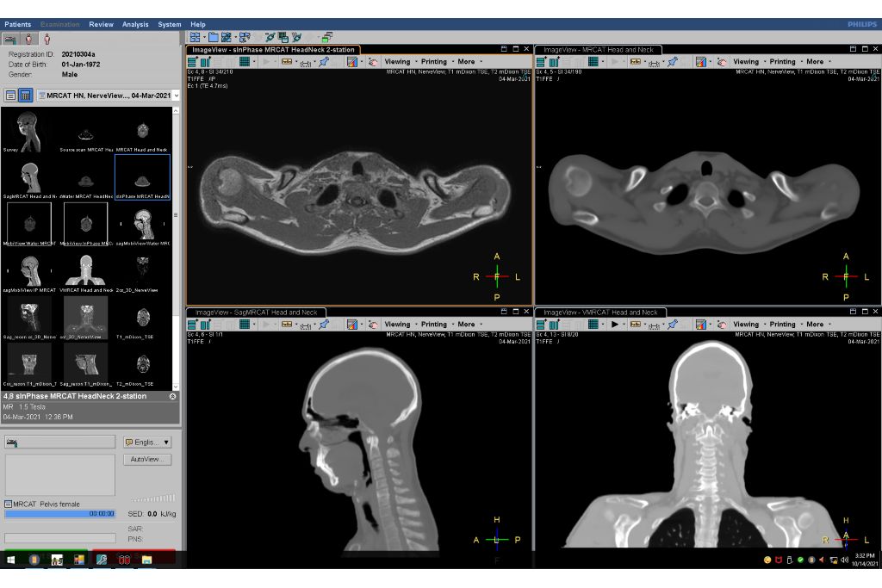The height and width of the screenshot is (588, 882).
Task: Switch to the scanner bed tab
Action: 9,39
